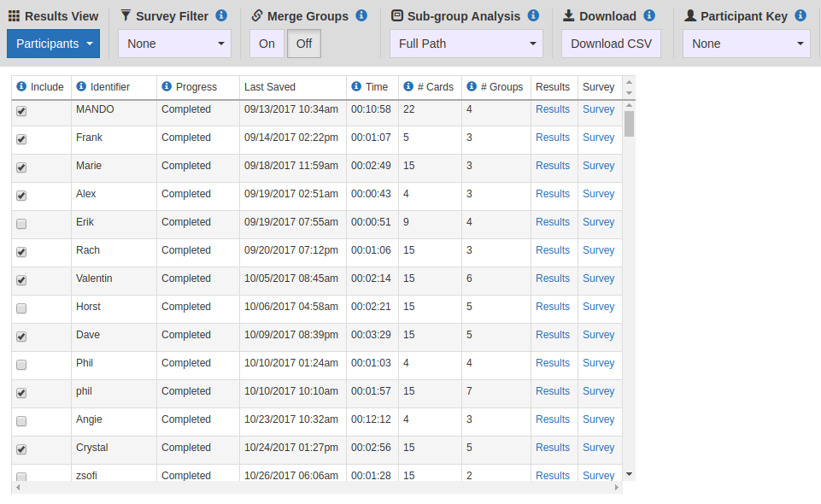Click info icon next to Survey Filter
The height and width of the screenshot is (504, 821).
[x=221, y=15]
